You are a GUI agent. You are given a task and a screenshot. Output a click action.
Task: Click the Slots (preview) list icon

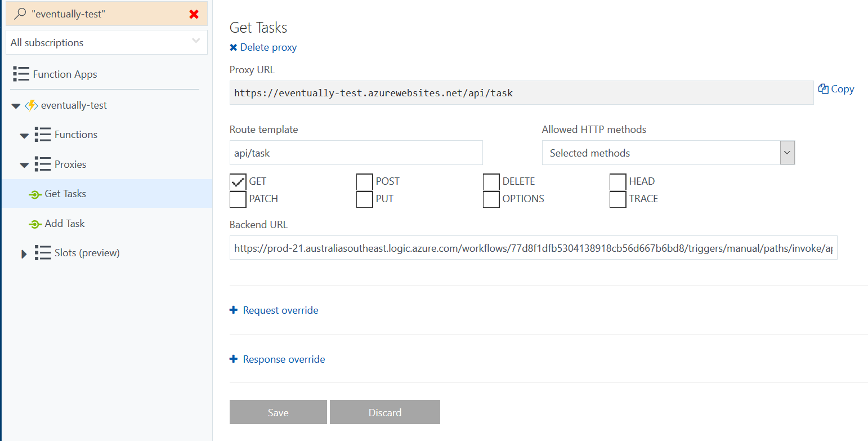click(x=42, y=253)
